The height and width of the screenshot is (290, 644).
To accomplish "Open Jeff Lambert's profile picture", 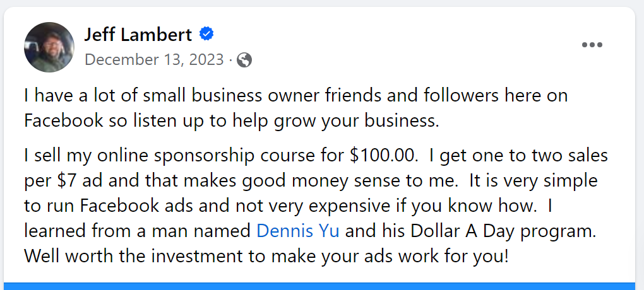I will 49,47.
